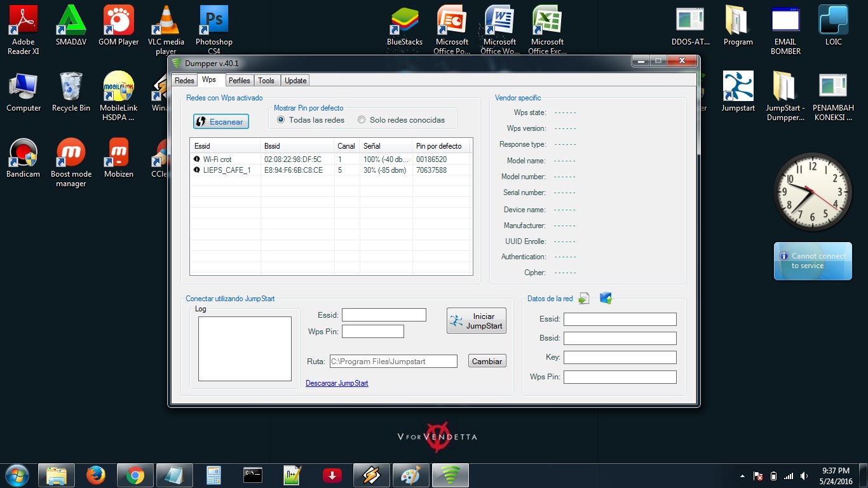Image resolution: width=868 pixels, height=488 pixels.
Task: Select the Microsoft Office PowerPoint desktop shortcut
Action: (452, 30)
